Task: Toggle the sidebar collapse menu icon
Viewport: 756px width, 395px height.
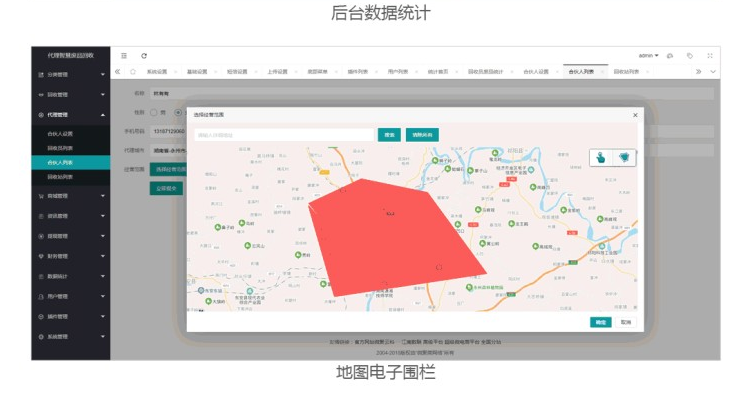Action: click(x=124, y=56)
